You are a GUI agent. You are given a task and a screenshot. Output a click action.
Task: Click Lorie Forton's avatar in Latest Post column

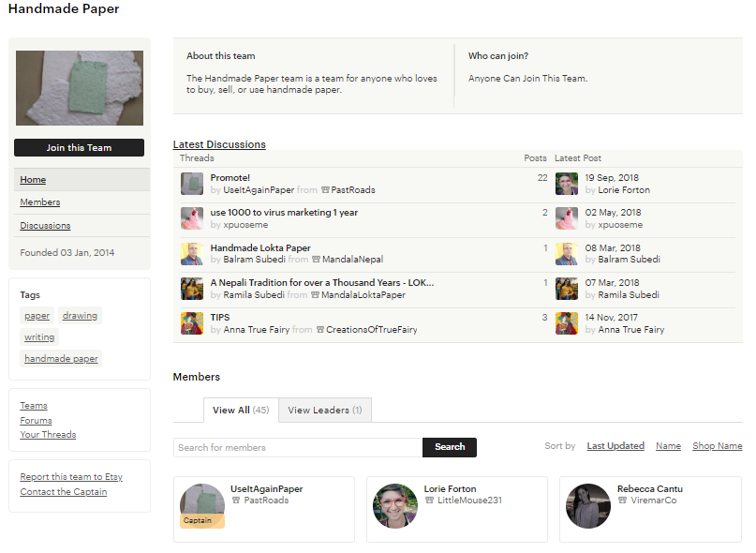tap(567, 184)
